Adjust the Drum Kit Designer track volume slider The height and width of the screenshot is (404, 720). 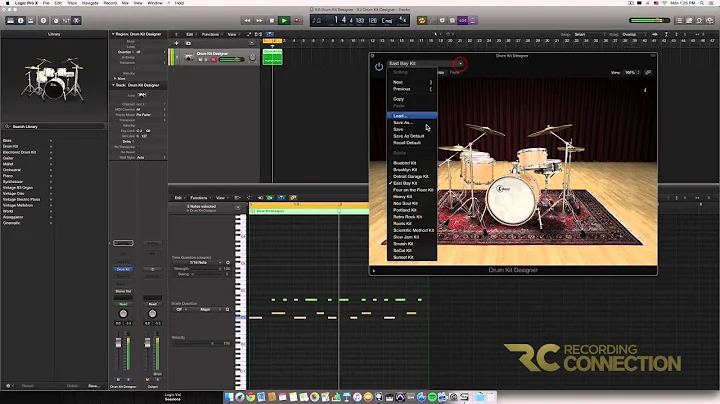(231, 60)
